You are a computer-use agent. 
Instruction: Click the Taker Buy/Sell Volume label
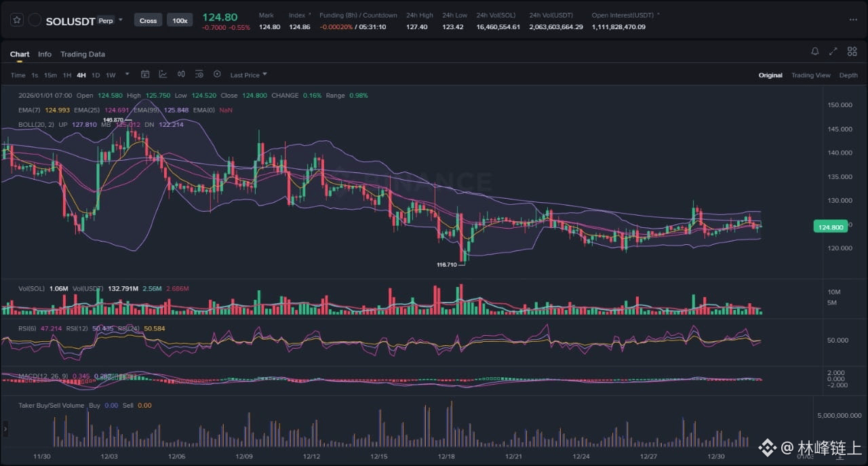[x=52, y=406]
